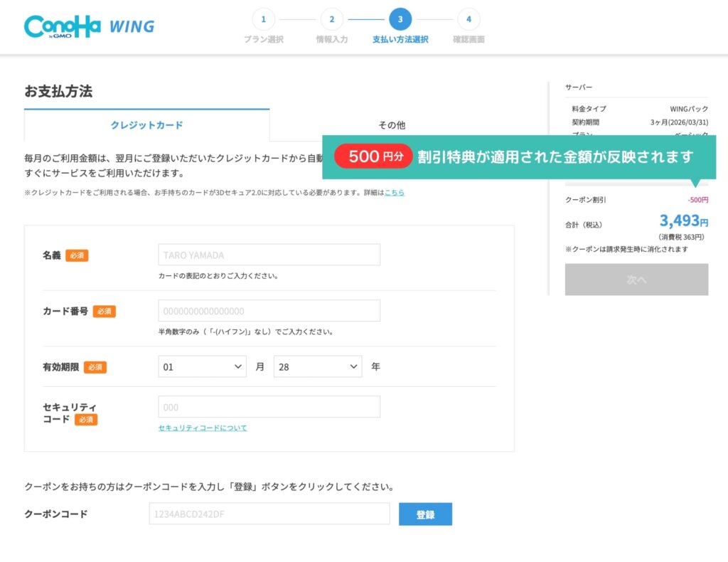Focus the 名義 cardholder name field
This screenshot has width=728, height=562.
[x=269, y=254]
